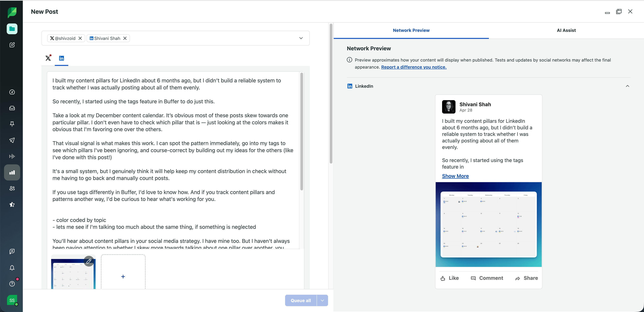Image resolution: width=644 pixels, height=312 pixels.
Task: Click the info icon beside preview note
Action: tap(350, 60)
